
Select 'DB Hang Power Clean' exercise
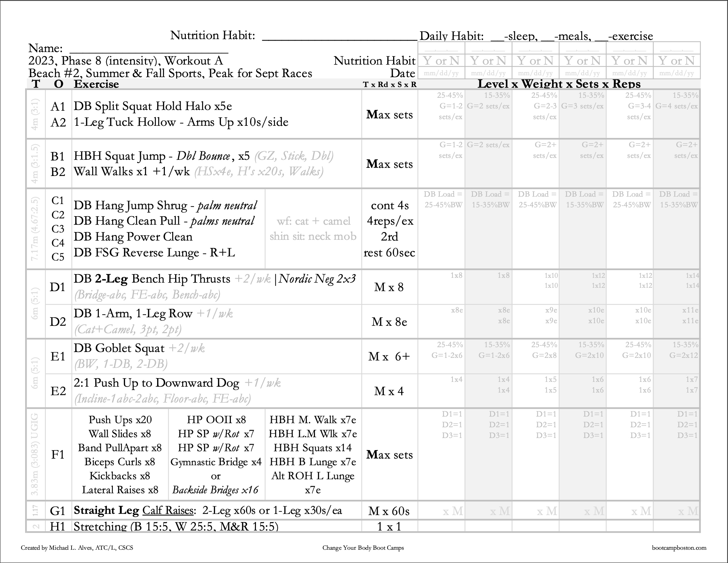pyautogui.click(x=133, y=236)
